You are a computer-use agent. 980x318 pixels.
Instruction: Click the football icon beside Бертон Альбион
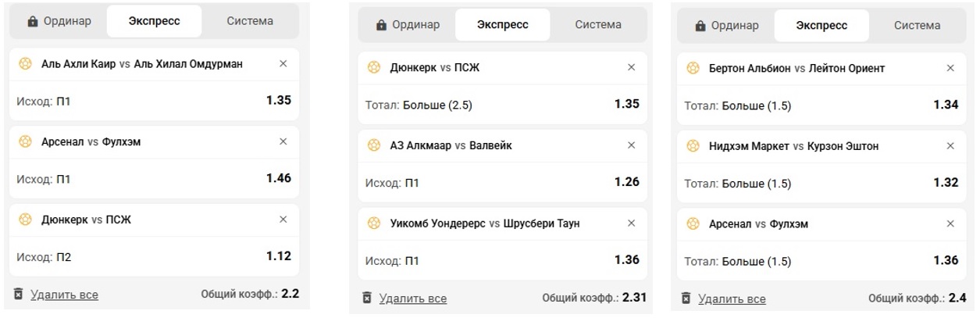[693, 68]
